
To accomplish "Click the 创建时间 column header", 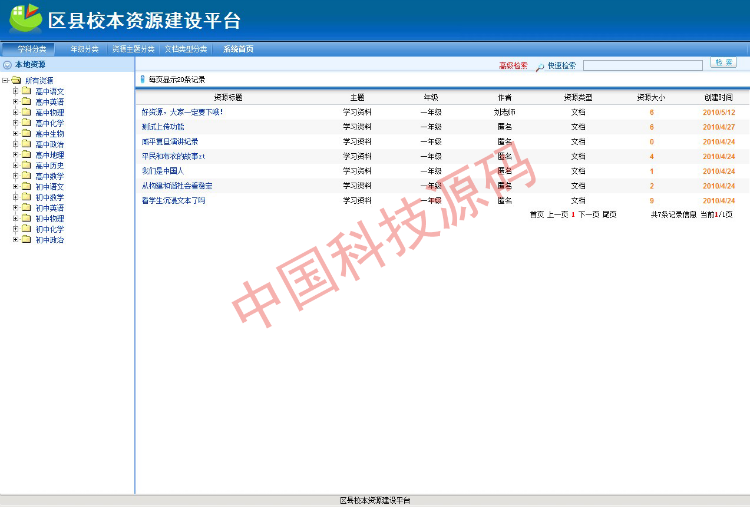I will (x=718, y=98).
